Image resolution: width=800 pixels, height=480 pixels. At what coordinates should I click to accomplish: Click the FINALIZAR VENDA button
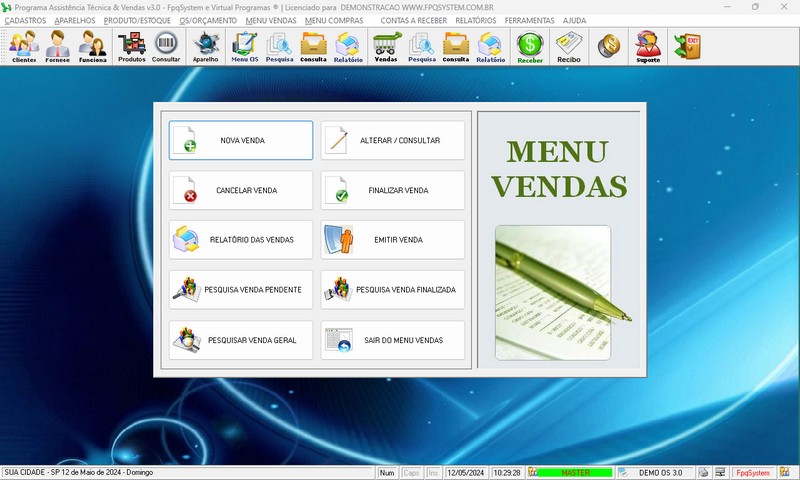[393, 190]
